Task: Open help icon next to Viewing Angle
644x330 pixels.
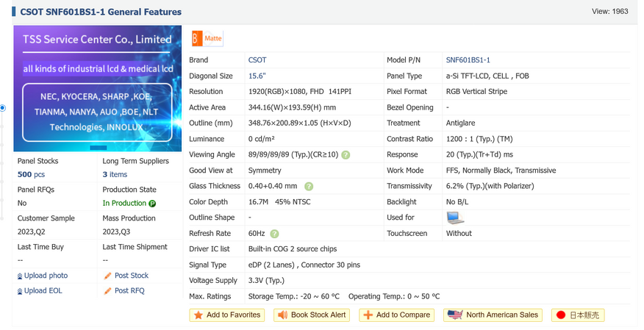Action: pos(346,155)
